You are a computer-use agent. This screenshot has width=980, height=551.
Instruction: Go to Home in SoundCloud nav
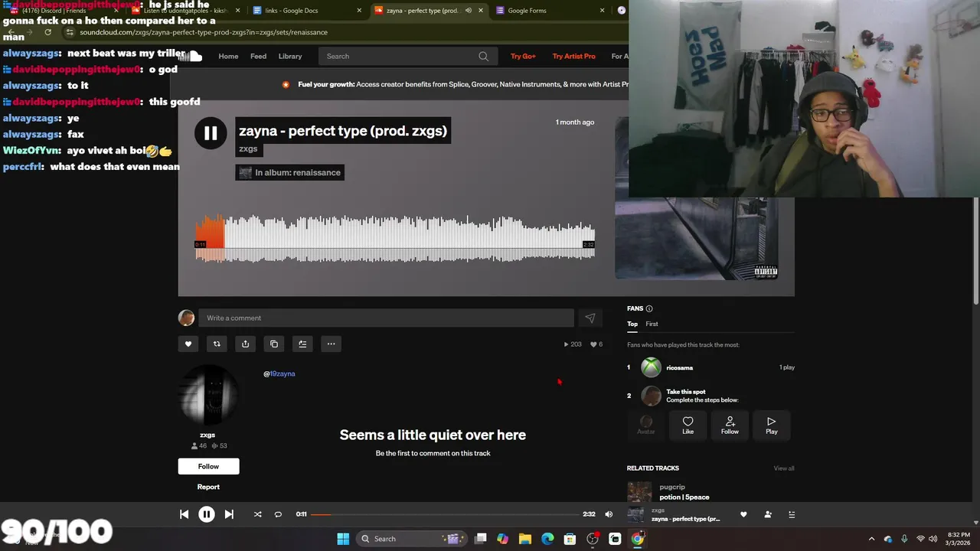(x=228, y=56)
